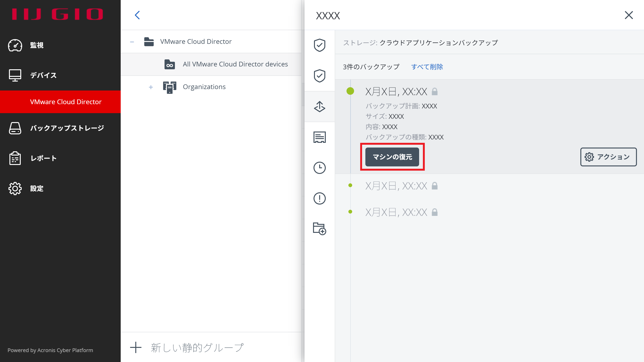The height and width of the screenshot is (362, 644).
Task: Open the アクション gear dropdown button
Action: pyautogui.click(x=608, y=157)
